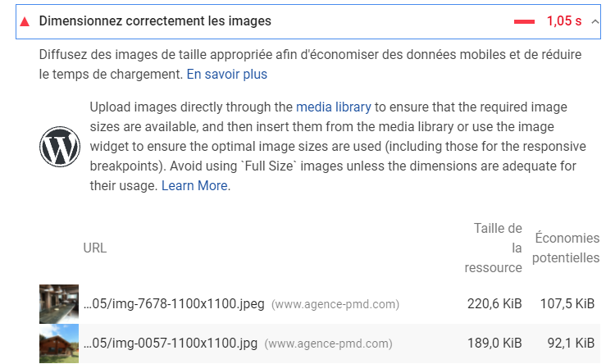The image size is (606, 364).
Task: Open the img-7678 interior photo thumbnail
Action: click(59, 303)
